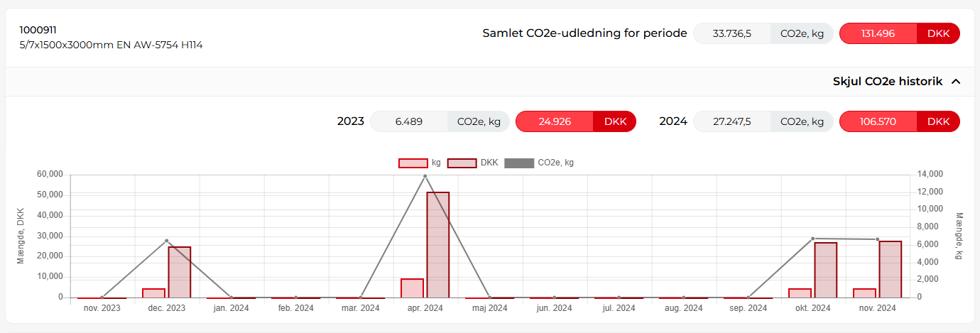Click the 2024 27.247,5 CO2e value
The height and width of the screenshot is (333, 980).
(x=731, y=121)
